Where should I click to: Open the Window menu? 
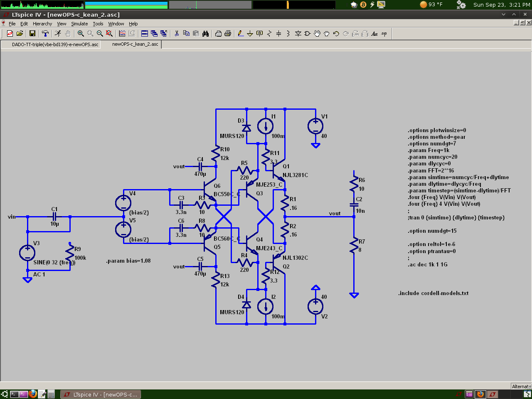point(116,24)
